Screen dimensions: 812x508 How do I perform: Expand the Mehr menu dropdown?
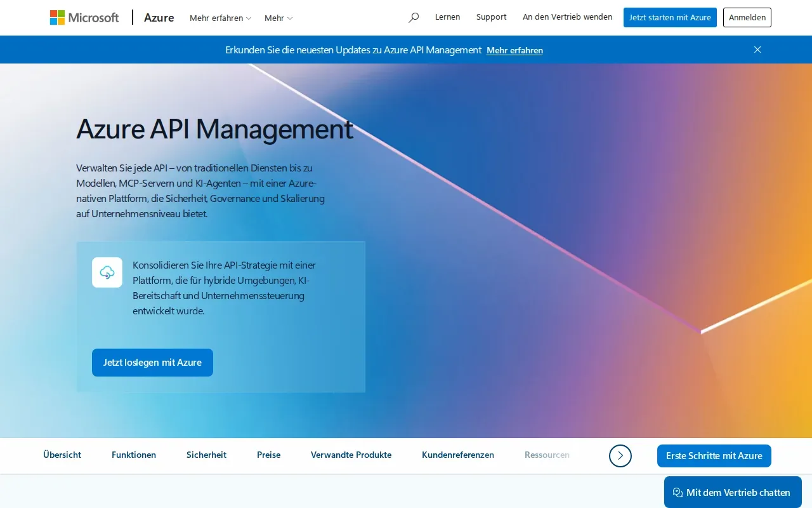click(278, 18)
